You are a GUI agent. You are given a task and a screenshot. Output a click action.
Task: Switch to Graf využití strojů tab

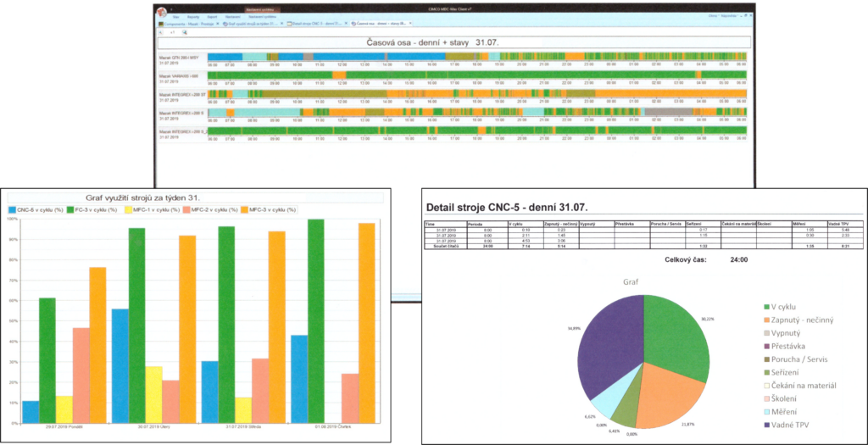(x=252, y=24)
